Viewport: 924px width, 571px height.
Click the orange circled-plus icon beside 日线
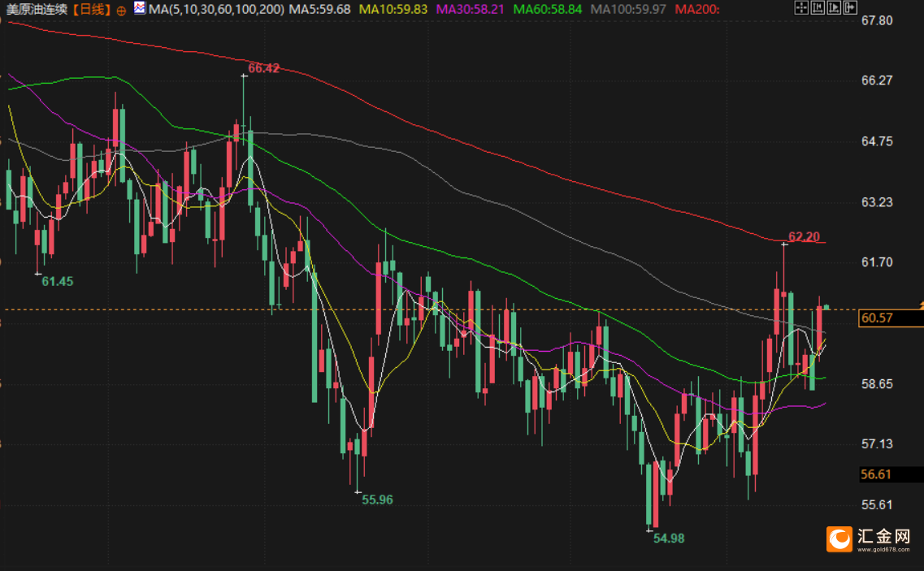121,11
